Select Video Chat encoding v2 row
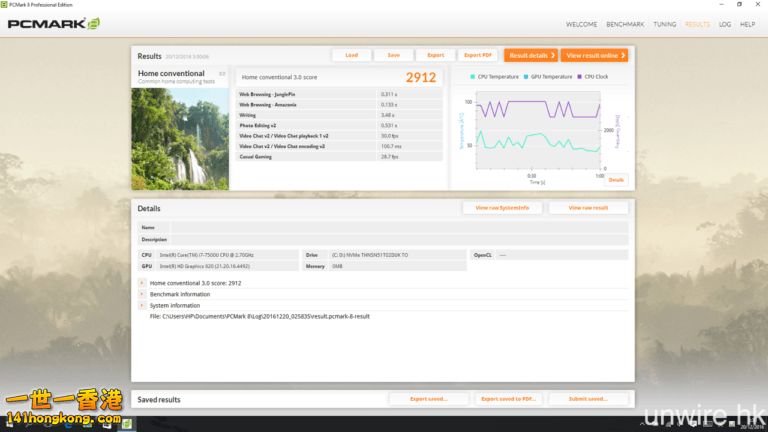Viewport: 768px width, 432px height. tap(339, 146)
